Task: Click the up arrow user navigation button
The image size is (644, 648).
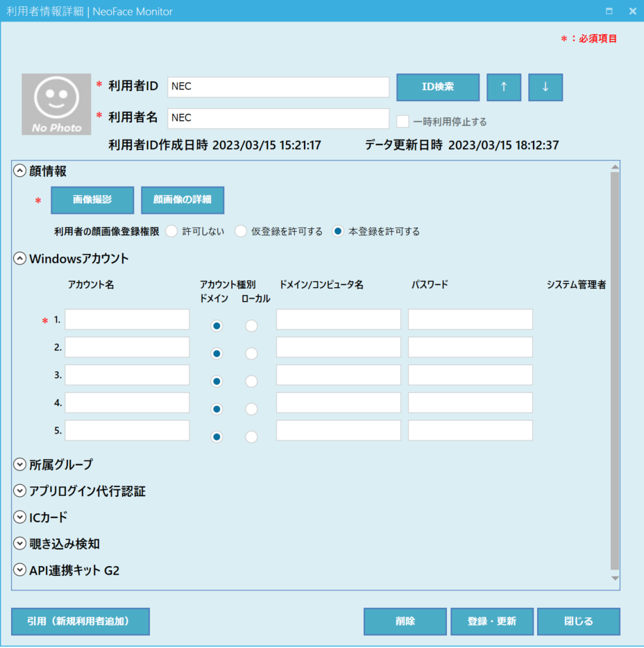Action: pyautogui.click(x=504, y=87)
